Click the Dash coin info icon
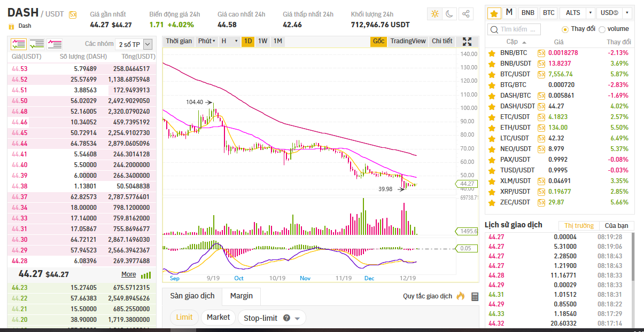This screenshot has height=332, width=644. [11, 26]
